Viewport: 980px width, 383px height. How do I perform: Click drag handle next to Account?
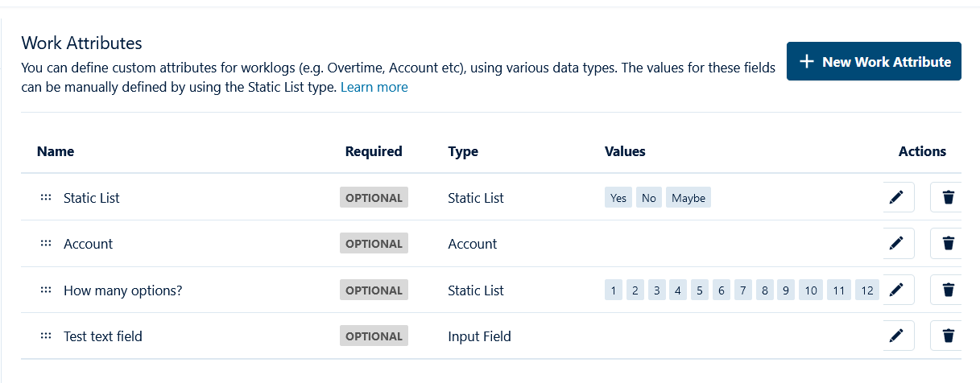(46, 244)
